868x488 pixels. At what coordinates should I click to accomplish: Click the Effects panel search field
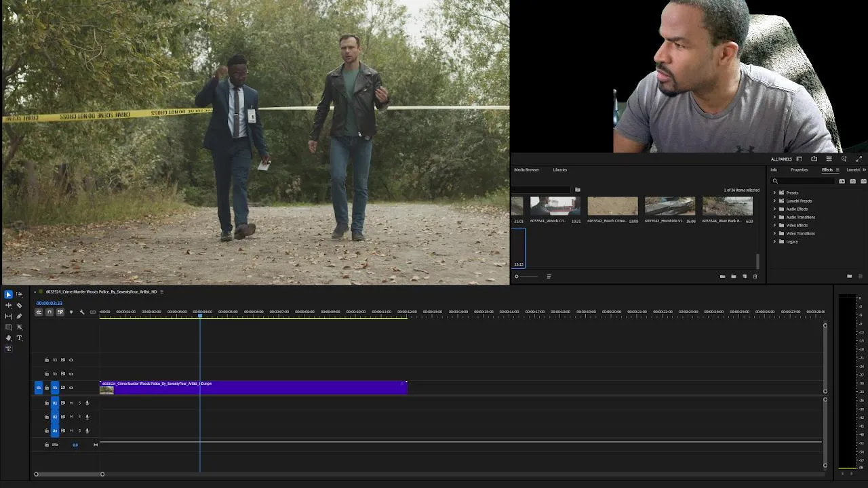point(803,181)
